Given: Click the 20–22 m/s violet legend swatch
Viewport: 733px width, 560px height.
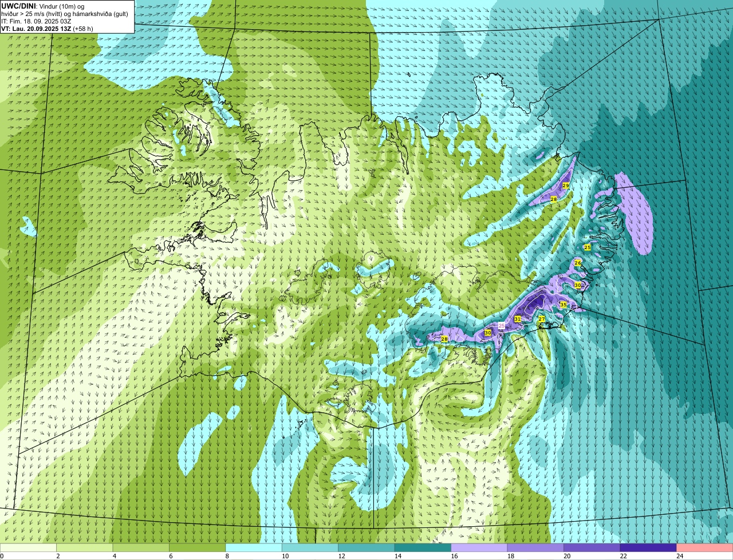Looking at the screenshot, I should point(592,548).
